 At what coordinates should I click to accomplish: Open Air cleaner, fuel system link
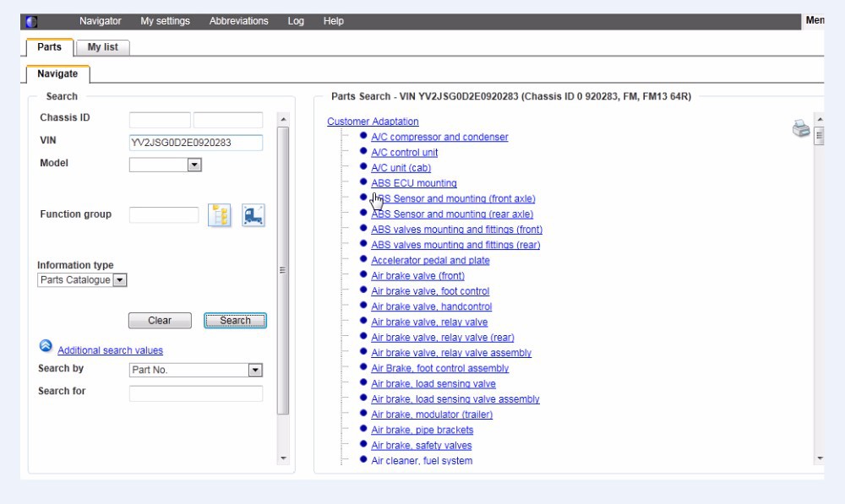422,461
